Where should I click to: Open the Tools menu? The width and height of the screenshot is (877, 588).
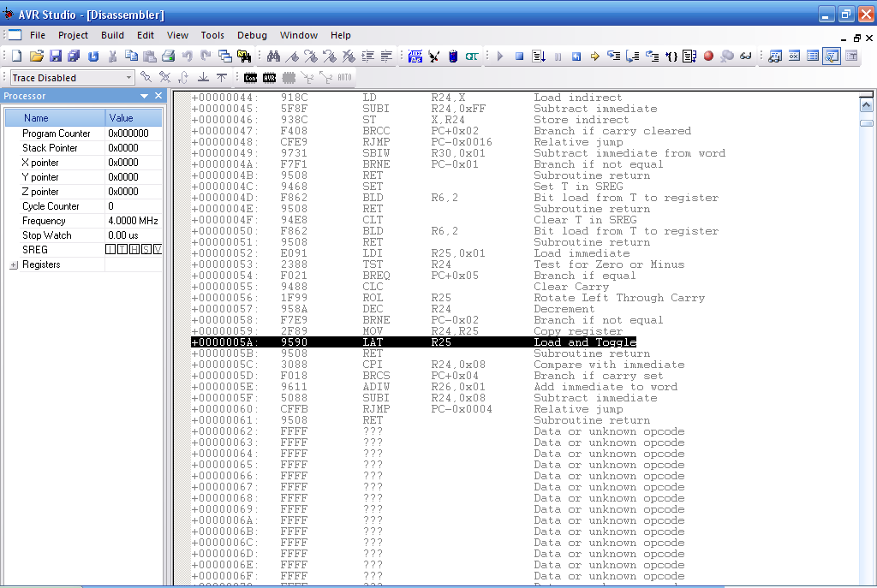point(212,35)
